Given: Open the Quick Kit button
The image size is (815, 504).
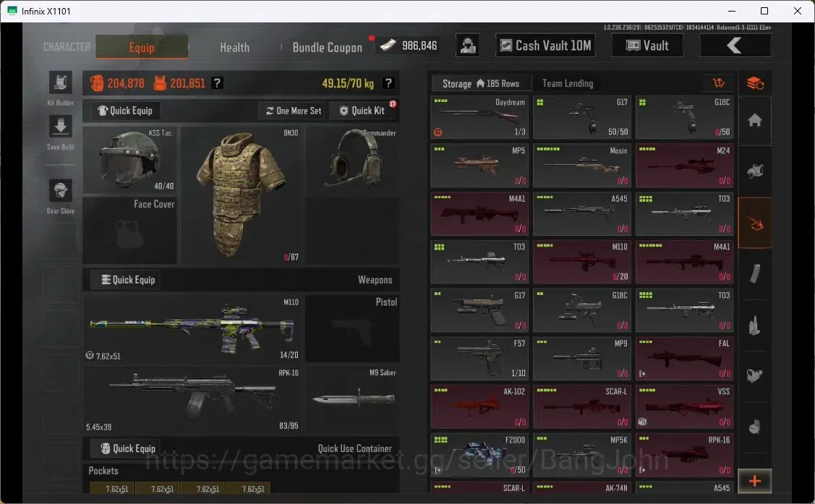Looking at the screenshot, I should pyautogui.click(x=363, y=111).
